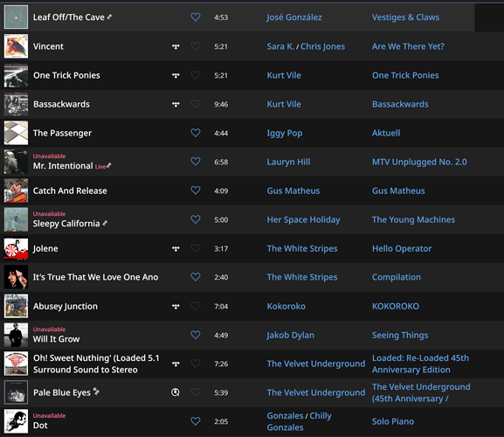
Task: Click Jolene album cover thumbnail
Action: (x=16, y=248)
